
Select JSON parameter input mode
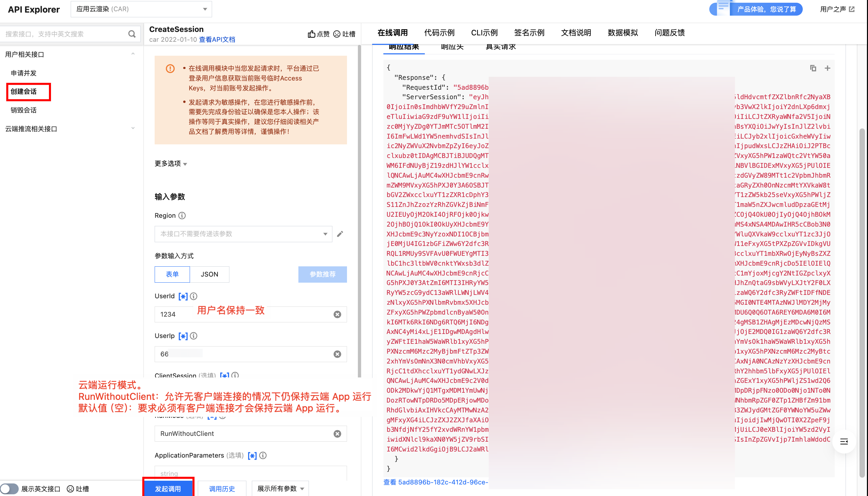[x=209, y=274]
